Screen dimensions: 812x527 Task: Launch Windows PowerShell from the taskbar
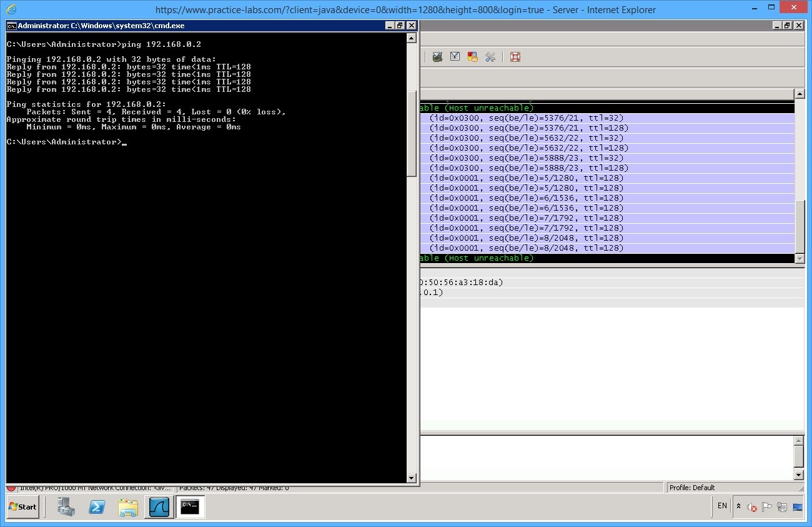[97, 507]
